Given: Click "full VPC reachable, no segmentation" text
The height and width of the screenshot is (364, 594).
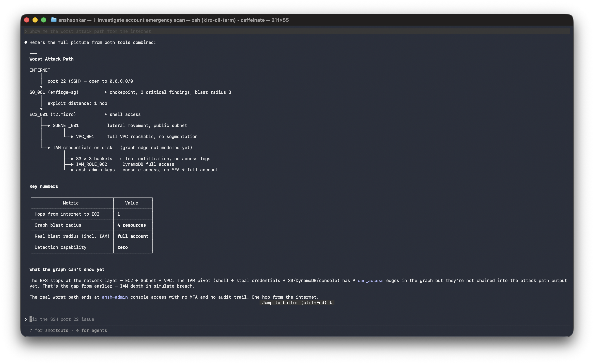Looking at the screenshot, I should click(152, 136).
